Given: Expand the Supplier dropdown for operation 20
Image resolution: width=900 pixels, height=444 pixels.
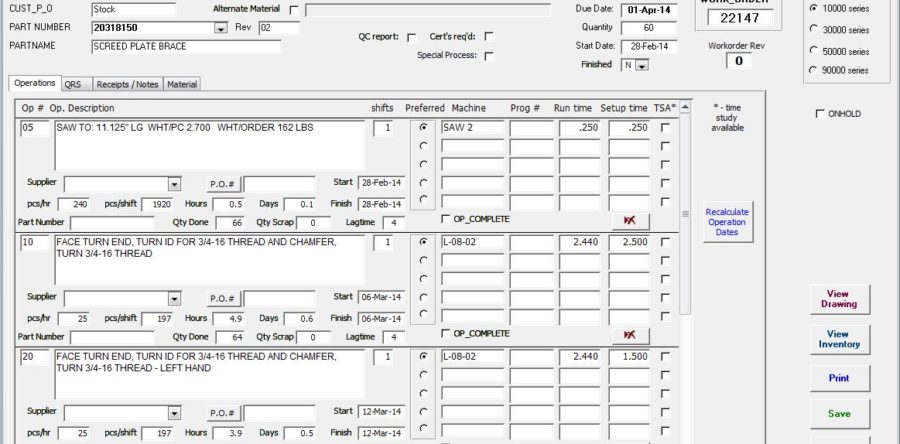Looking at the screenshot, I should [174, 414].
